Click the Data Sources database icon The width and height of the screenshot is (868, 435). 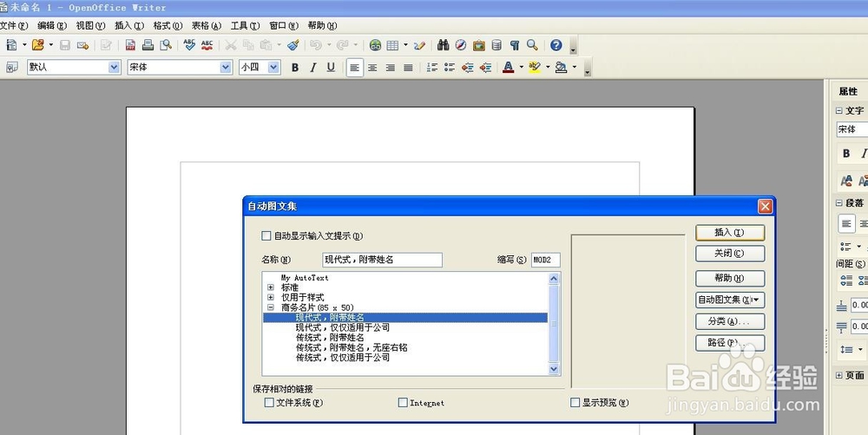click(x=496, y=45)
